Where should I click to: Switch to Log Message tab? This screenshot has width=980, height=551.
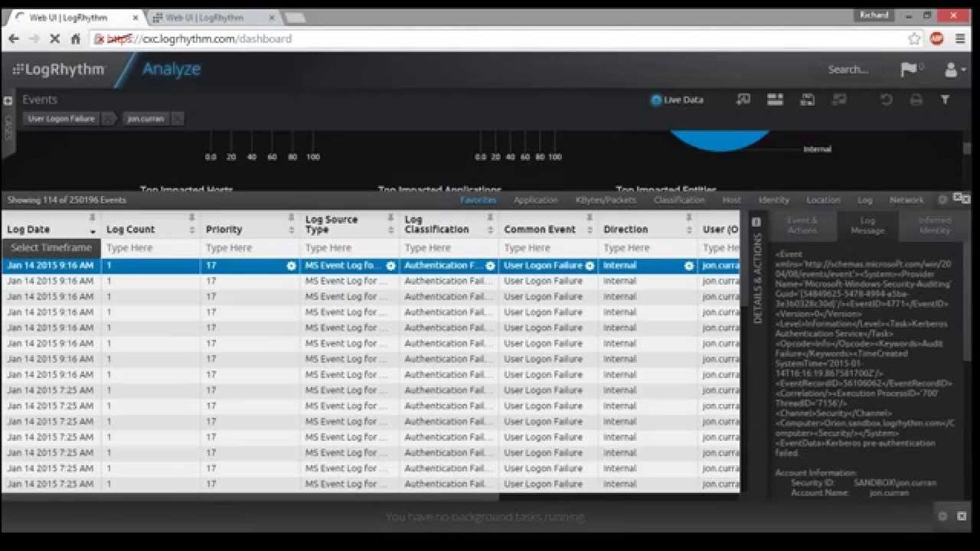tap(867, 225)
